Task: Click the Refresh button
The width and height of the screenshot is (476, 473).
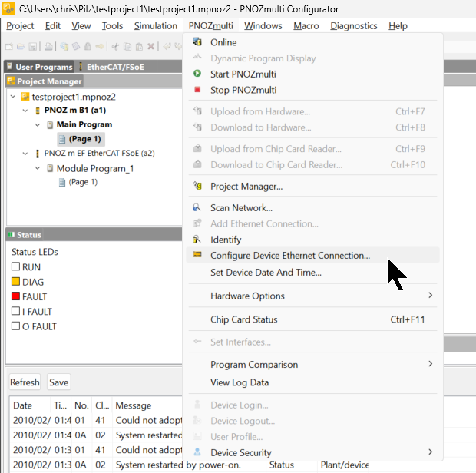Action: [25, 382]
